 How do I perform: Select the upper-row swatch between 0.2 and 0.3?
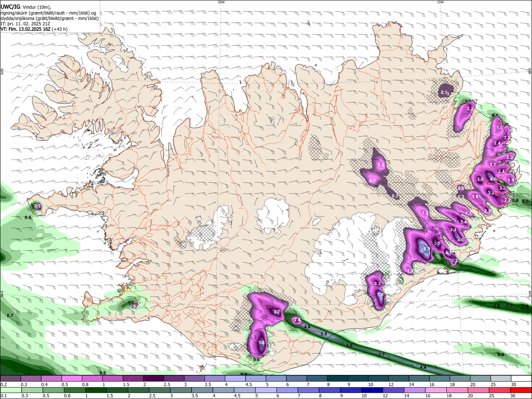tap(10, 378)
